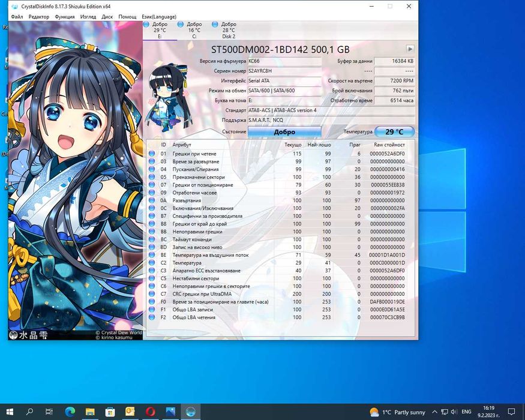Open Opera browser from taskbar
Screen dimensions: 525x420
151,412
